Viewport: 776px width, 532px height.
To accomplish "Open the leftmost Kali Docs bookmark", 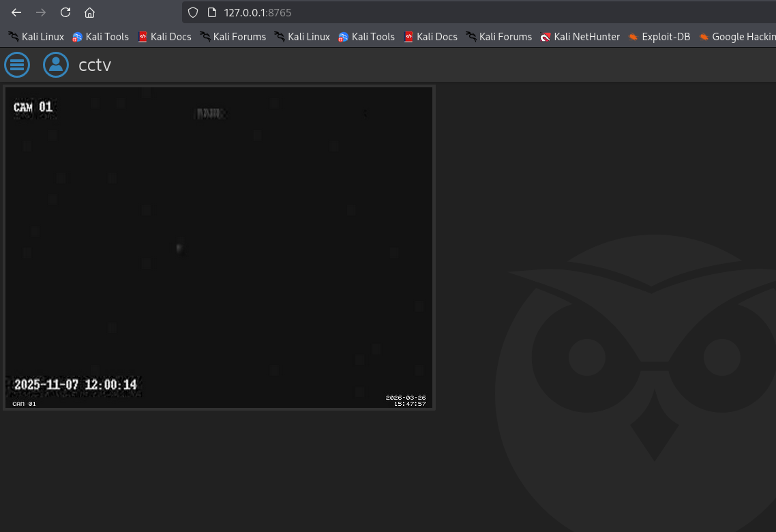I will click(164, 37).
